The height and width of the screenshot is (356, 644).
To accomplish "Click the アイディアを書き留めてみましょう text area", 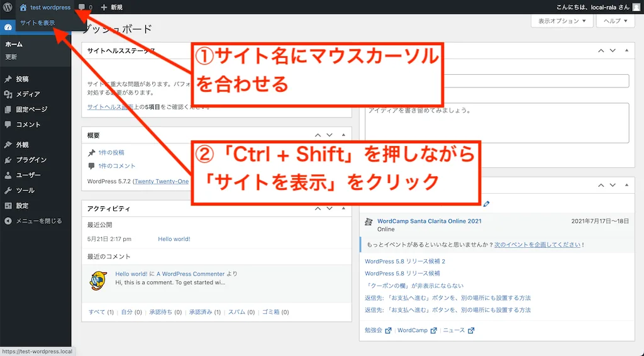I will 497,123.
